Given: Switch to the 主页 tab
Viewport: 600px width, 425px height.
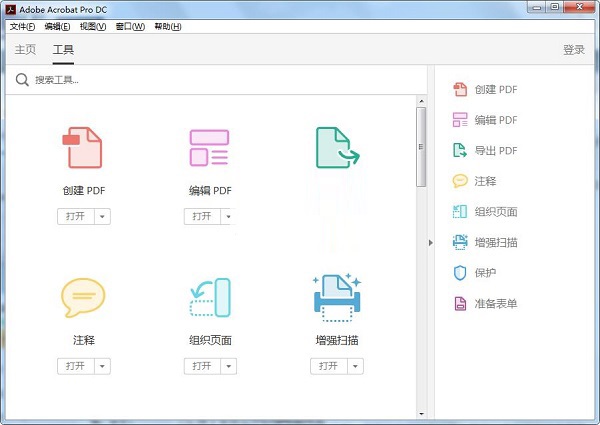Looking at the screenshot, I should click(25, 49).
